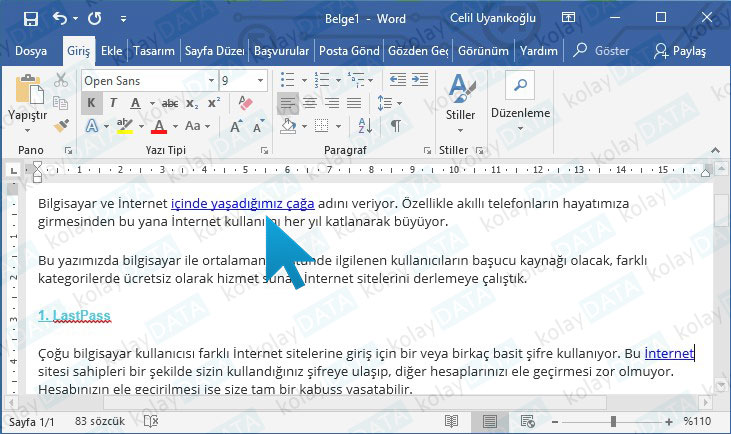
Task: Switch to the Ekle tab
Action: pos(111,51)
